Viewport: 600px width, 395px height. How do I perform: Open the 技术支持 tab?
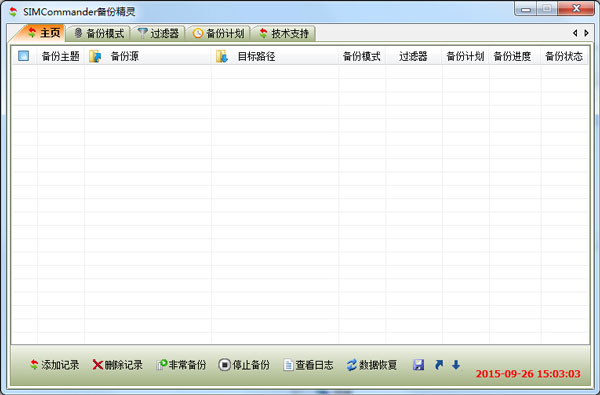click(284, 34)
